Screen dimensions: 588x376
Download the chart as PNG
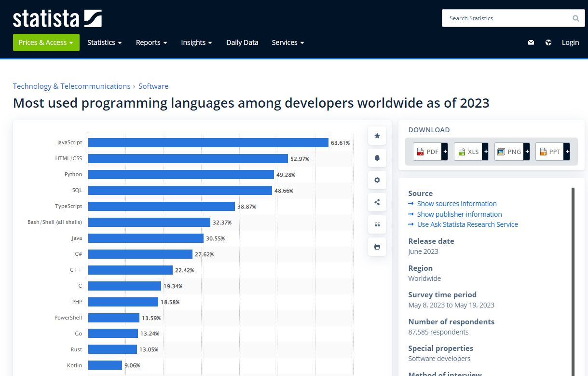(x=509, y=152)
